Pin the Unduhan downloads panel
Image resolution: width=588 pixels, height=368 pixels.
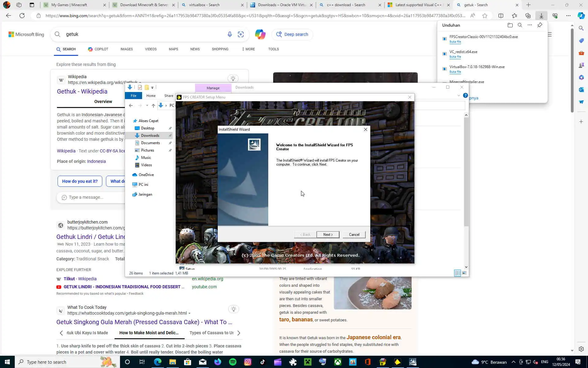click(540, 25)
